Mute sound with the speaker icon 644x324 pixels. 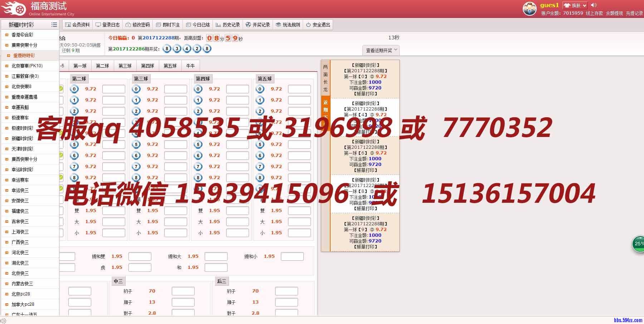click(594, 5)
